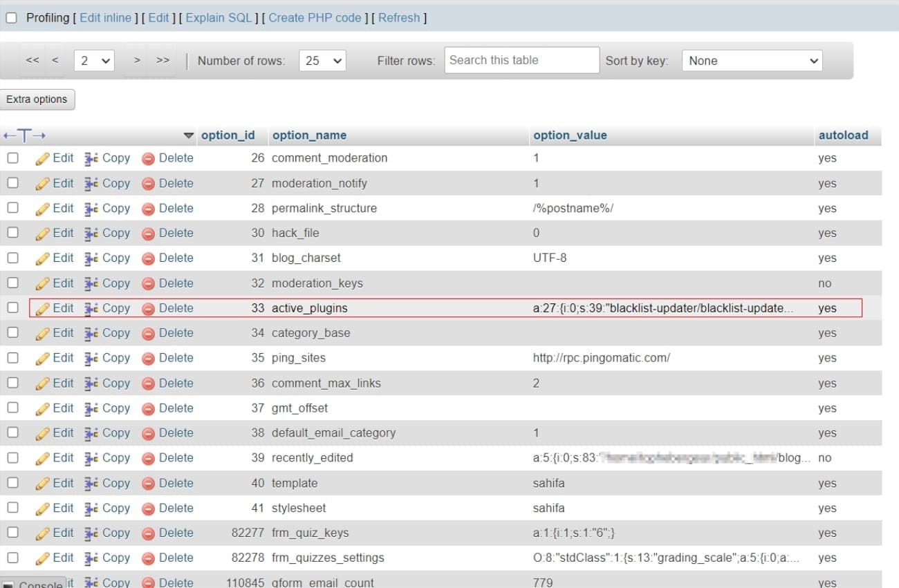
Task: Click the Copy icon for default_email_category row
Action: click(92, 433)
